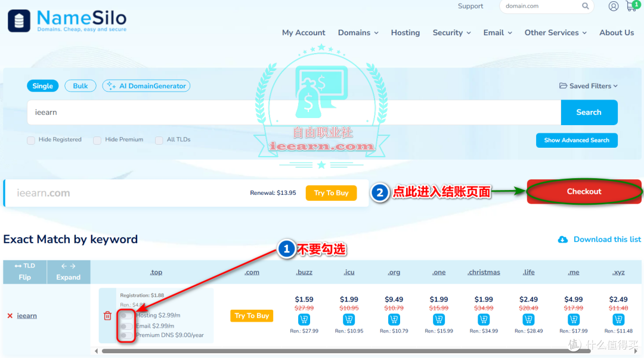Open the shopping cart icon
Screen dimensions: 644x358
(x=632, y=7)
